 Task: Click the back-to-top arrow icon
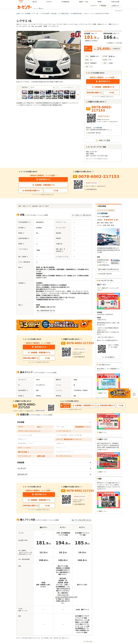click(x=134, y=394)
